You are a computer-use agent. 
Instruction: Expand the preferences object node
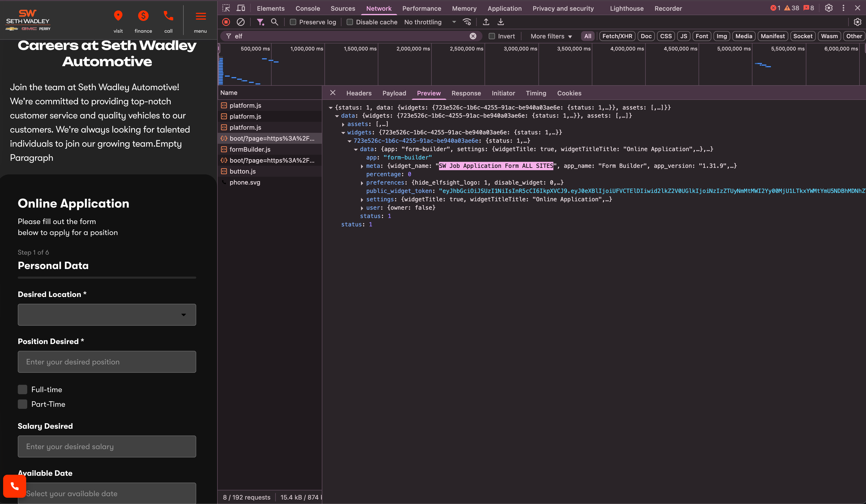pos(362,183)
